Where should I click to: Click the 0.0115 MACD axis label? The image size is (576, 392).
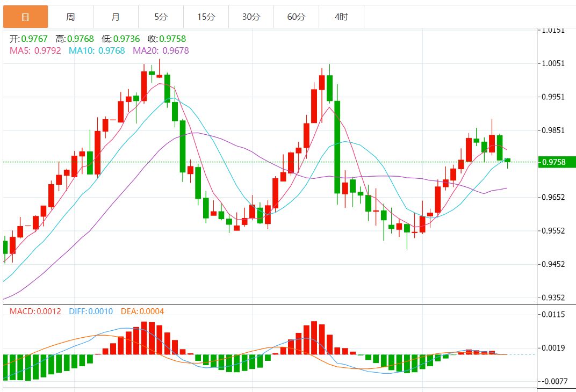pyautogui.click(x=553, y=315)
